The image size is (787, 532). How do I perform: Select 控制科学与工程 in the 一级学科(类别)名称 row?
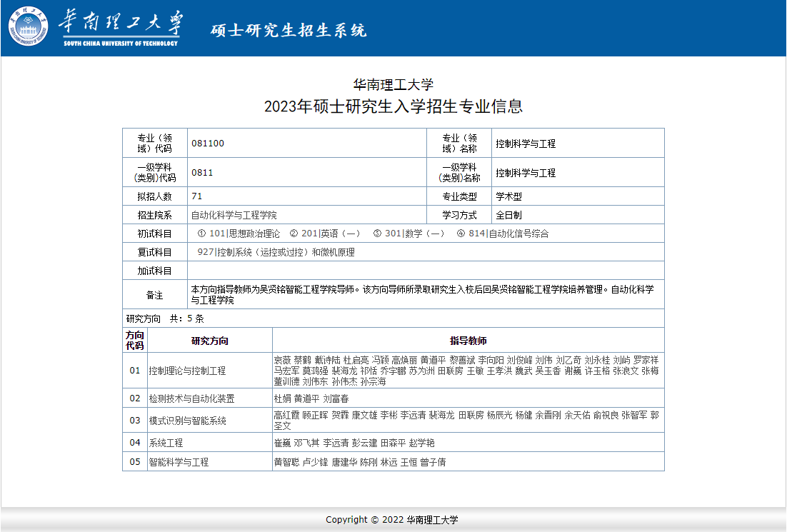coord(526,173)
